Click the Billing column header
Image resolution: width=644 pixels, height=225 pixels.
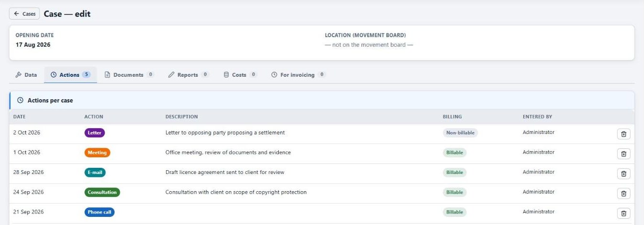452,117
